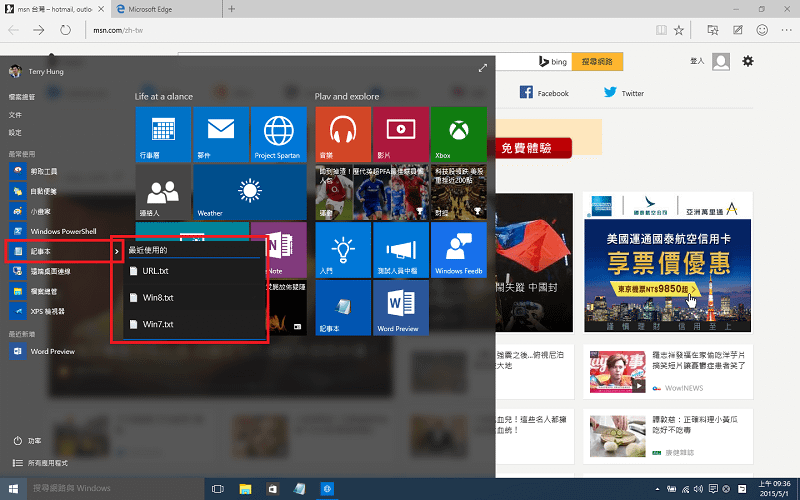Viewport: 800px width, 500px height.
Task: Open 檔案總管 in the most used list
Action: point(33,291)
